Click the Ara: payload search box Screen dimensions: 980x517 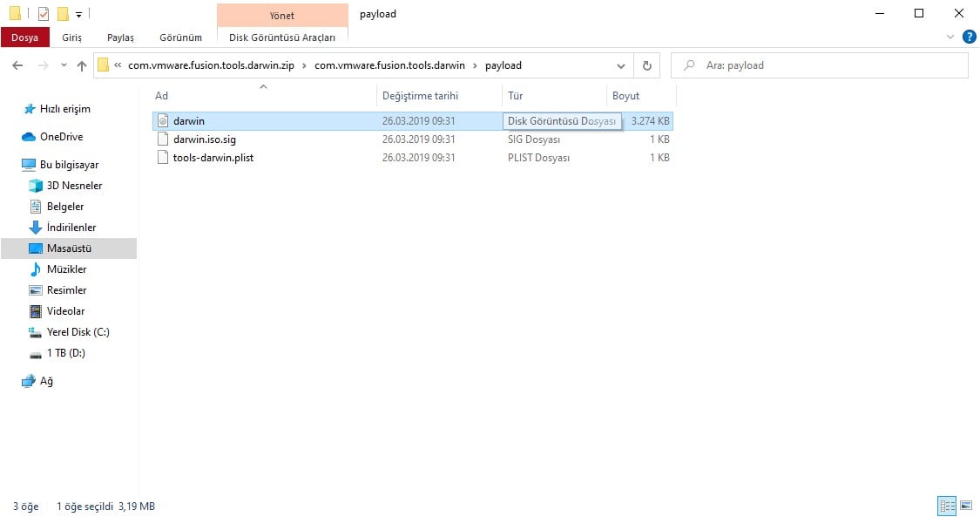(820, 65)
